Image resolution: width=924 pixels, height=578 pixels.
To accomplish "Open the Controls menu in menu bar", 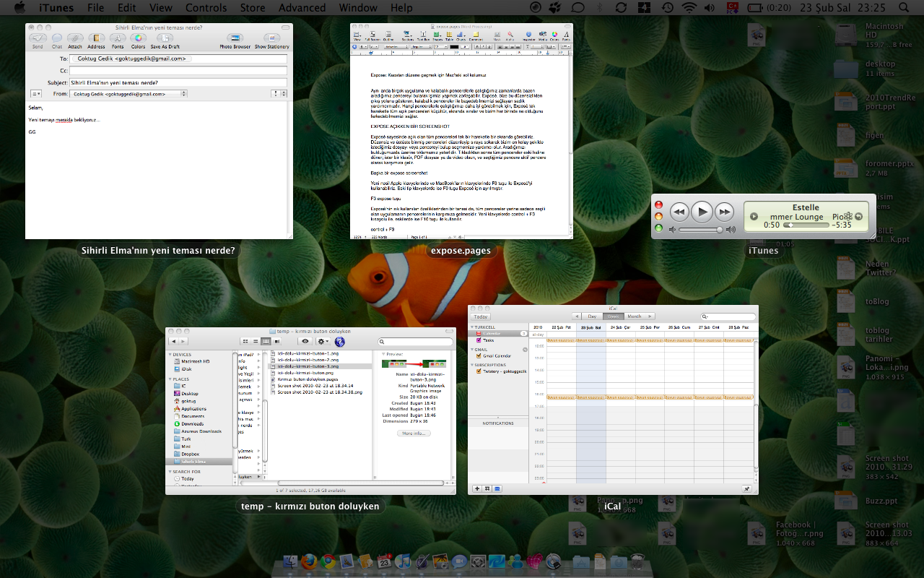I will point(206,8).
